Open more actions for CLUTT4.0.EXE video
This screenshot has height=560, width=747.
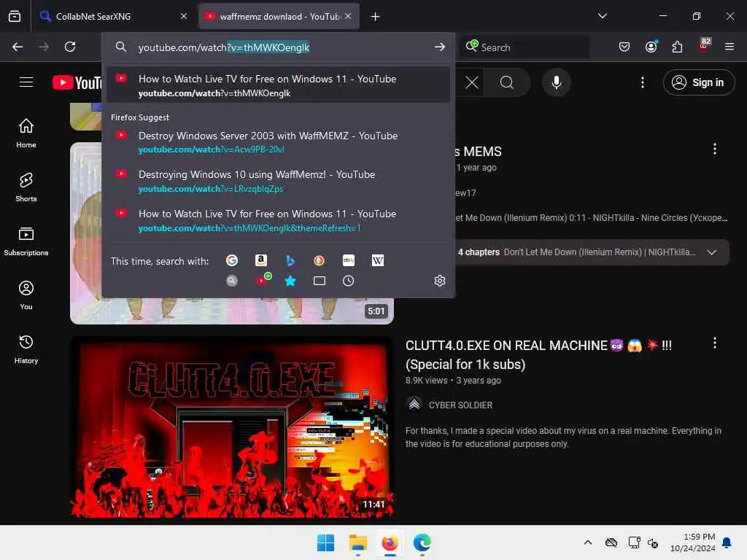(714, 343)
